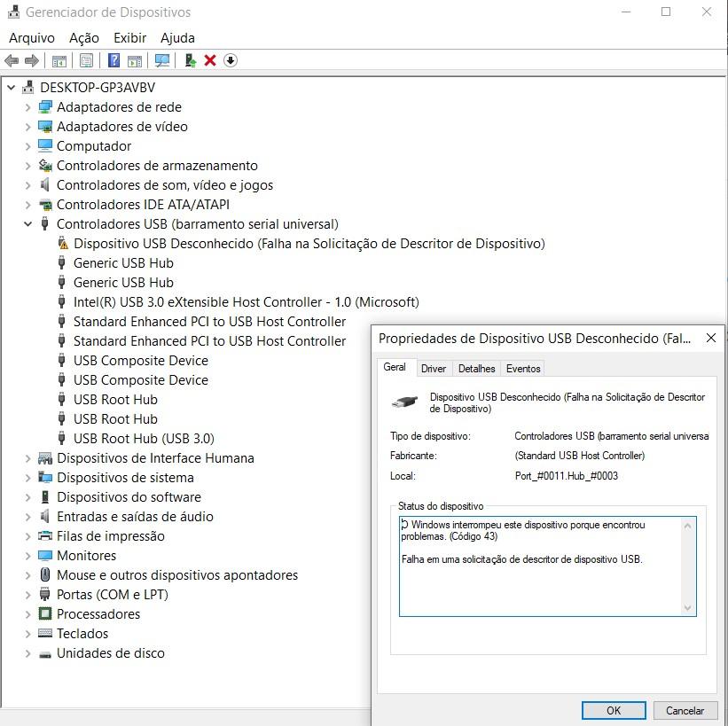
Task: Click the update device driver icon
Action: [190, 60]
